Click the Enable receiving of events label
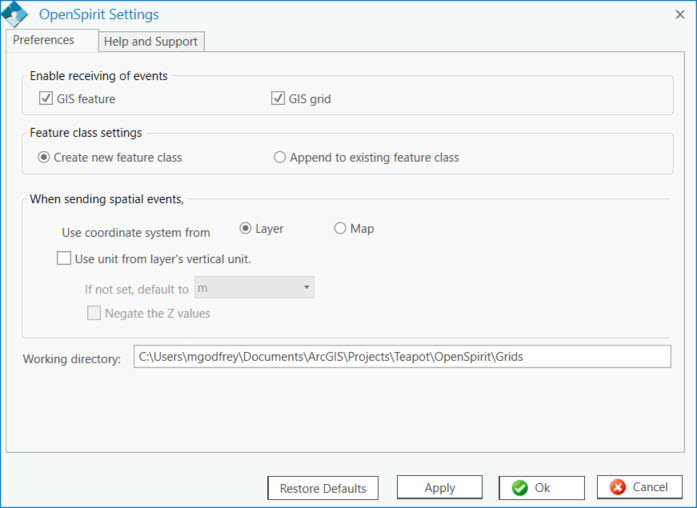The width and height of the screenshot is (697, 508). pyautogui.click(x=99, y=76)
